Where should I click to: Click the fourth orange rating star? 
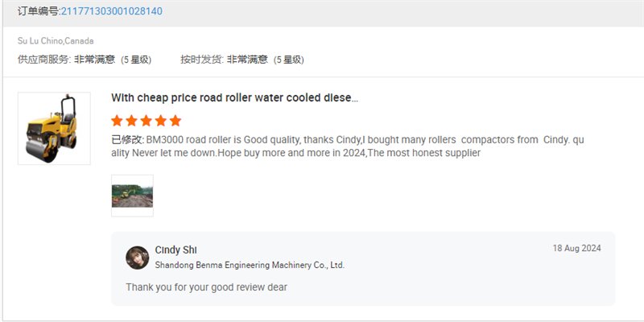[x=160, y=121]
